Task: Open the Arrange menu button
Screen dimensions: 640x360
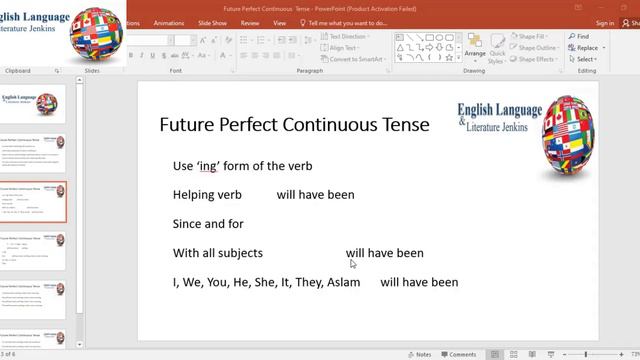Action: tap(475, 48)
